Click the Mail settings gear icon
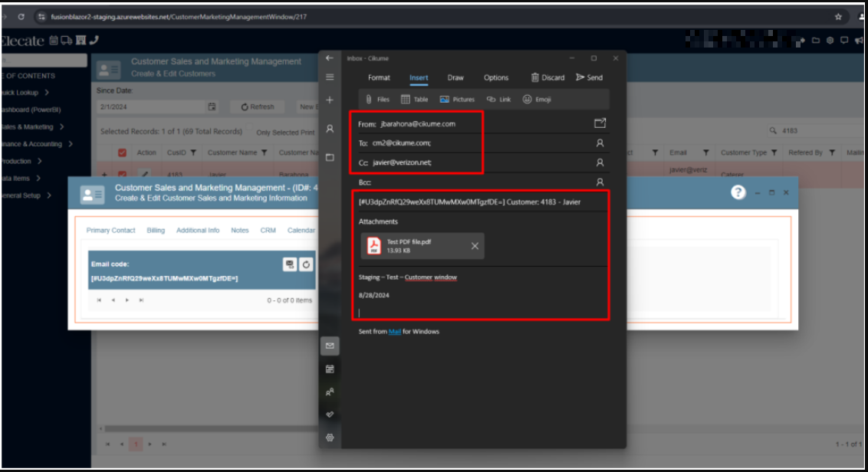This screenshot has height=472, width=868. point(330,438)
